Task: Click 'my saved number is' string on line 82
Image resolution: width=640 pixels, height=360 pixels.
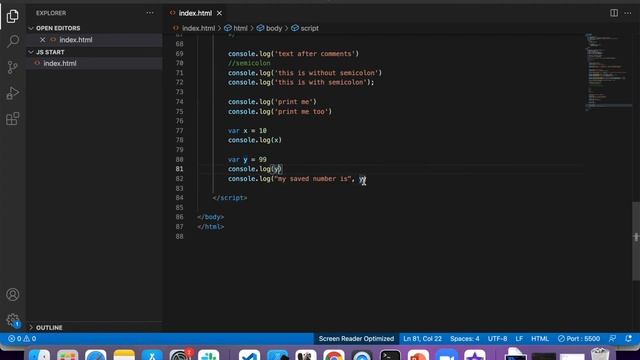Action: point(313,179)
